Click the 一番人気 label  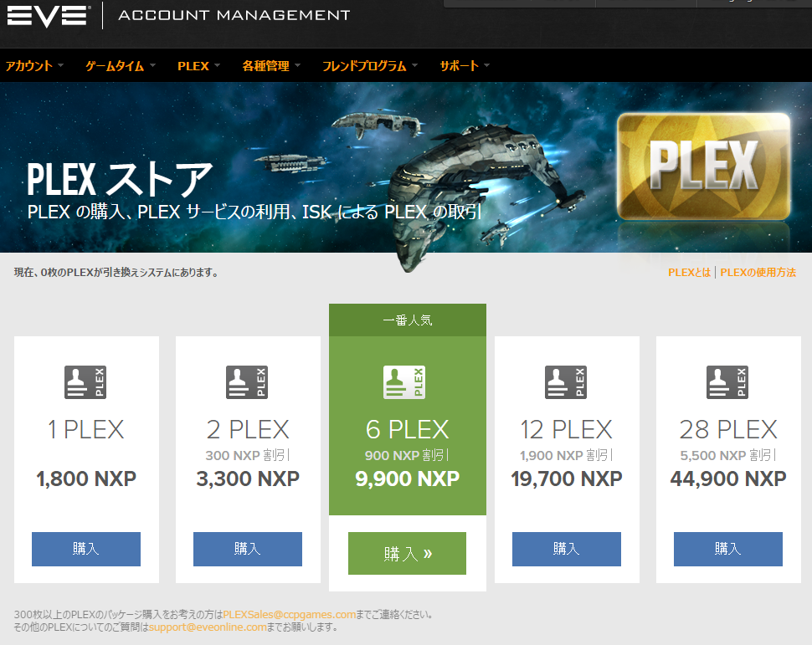pos(408,320)
